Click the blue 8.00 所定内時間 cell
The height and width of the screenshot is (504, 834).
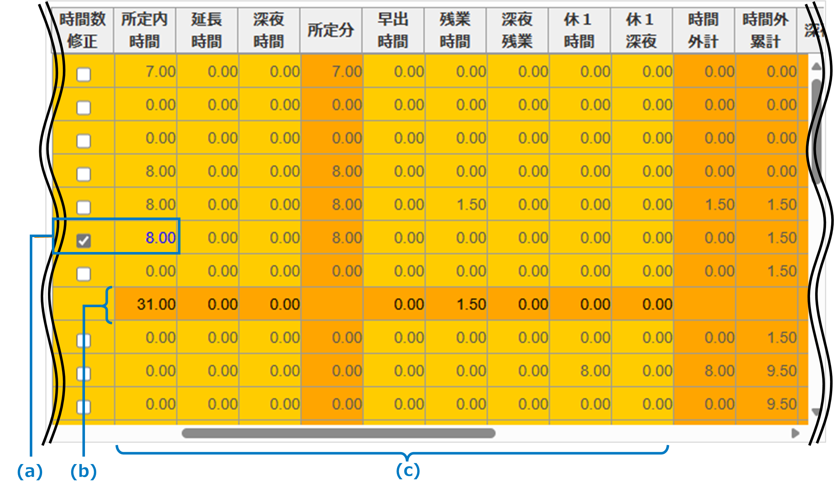[x=160, y=238]
